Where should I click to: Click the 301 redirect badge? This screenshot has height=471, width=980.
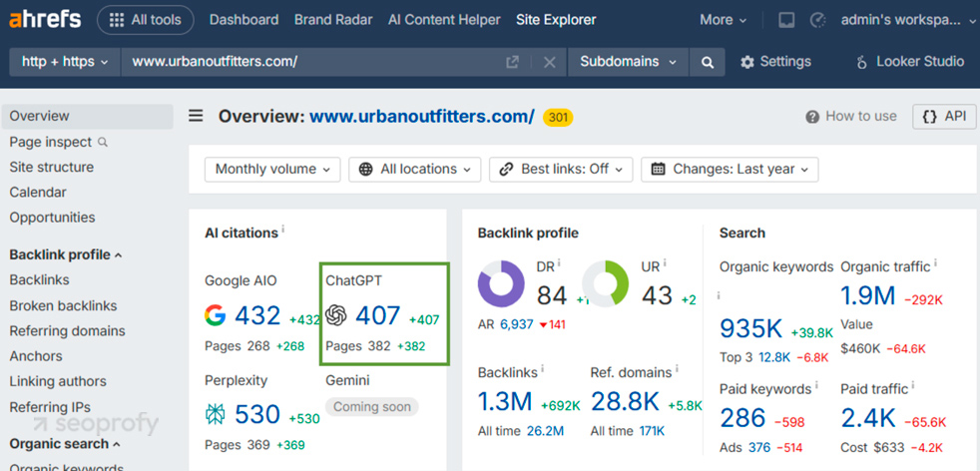pyautogui.click(x=558, y=117)
